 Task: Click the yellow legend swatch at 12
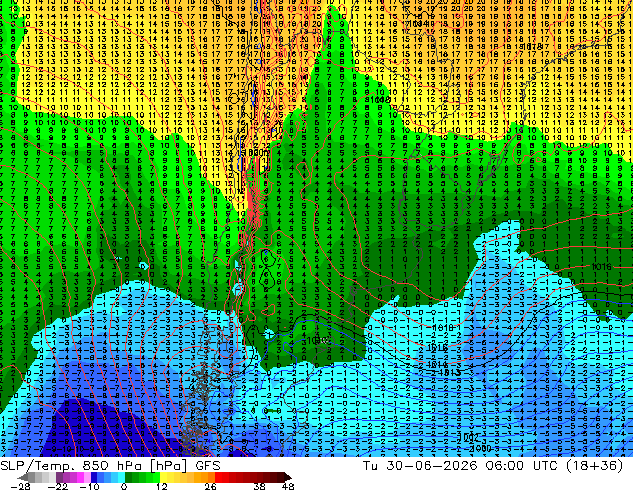pos(163,477)
